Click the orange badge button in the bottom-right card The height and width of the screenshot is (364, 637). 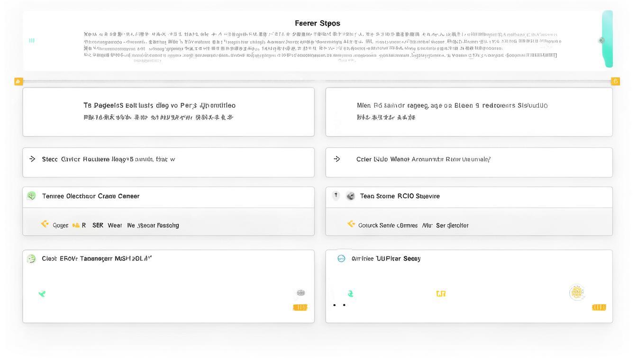point(599,307)
